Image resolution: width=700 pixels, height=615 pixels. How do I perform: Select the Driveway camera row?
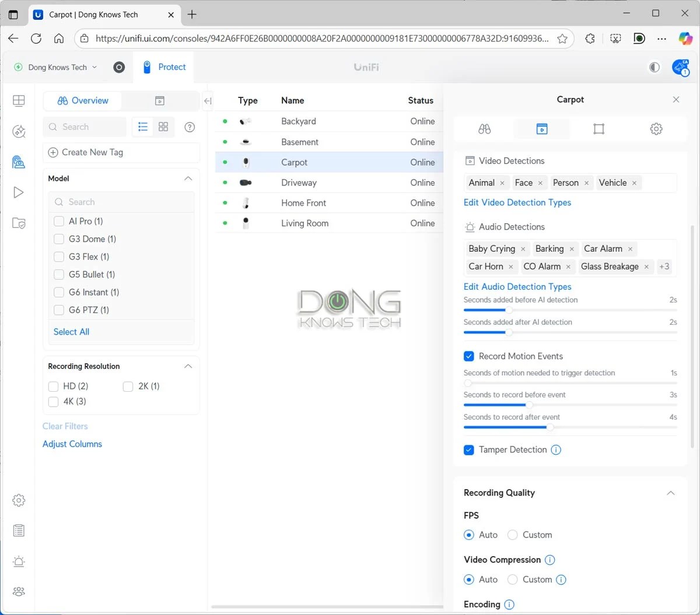click(329, 182)
